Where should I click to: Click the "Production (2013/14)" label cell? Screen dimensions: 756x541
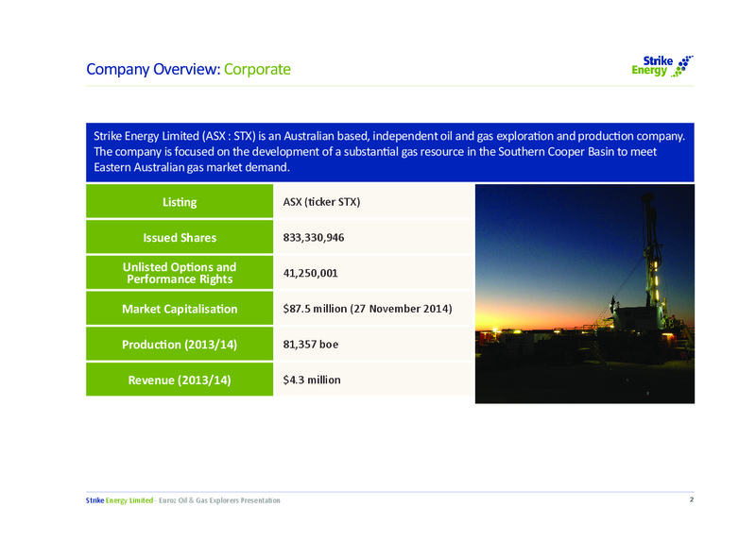pos(180,344)
